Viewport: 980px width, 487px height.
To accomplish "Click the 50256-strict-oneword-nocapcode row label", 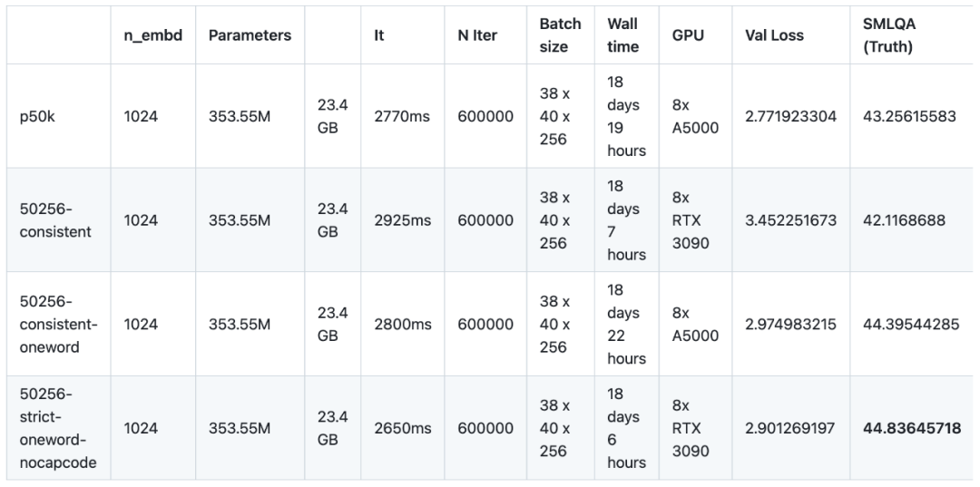I will tap(58, 428).
